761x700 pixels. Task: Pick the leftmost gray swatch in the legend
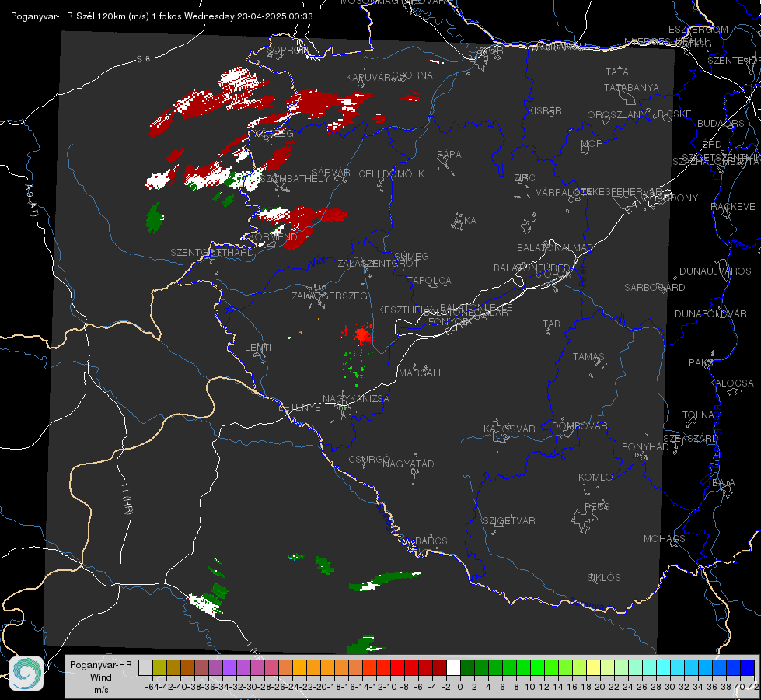tap(145, 667)
